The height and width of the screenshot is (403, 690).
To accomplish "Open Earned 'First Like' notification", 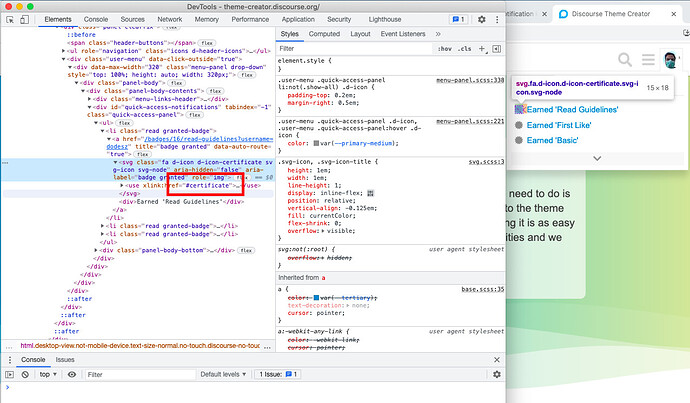I will point(558,125).
